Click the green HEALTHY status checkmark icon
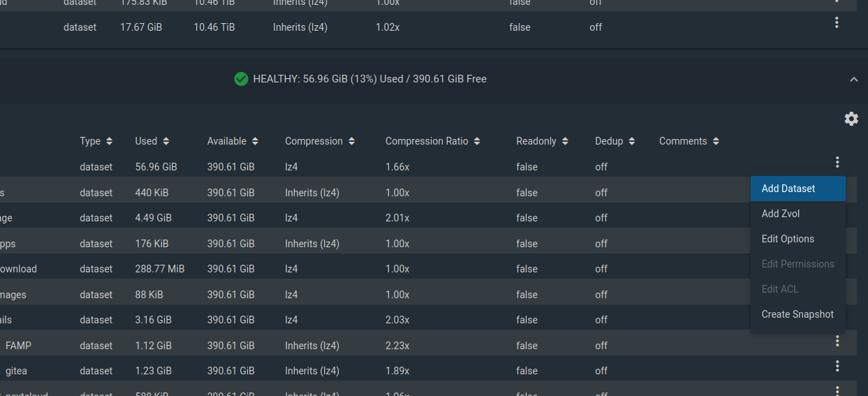The width and height of the screenshot is (868, 396). 241,79
